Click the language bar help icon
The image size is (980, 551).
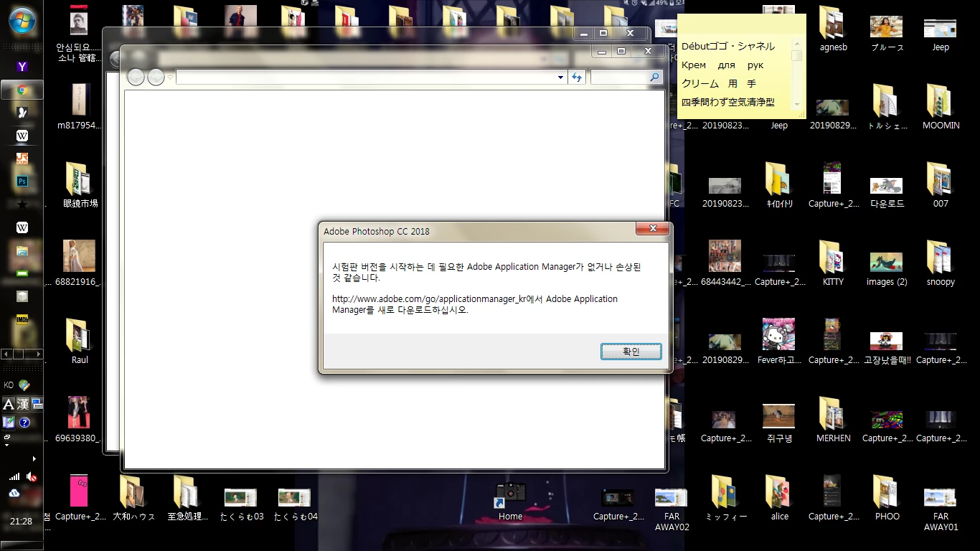click(24, 423)
